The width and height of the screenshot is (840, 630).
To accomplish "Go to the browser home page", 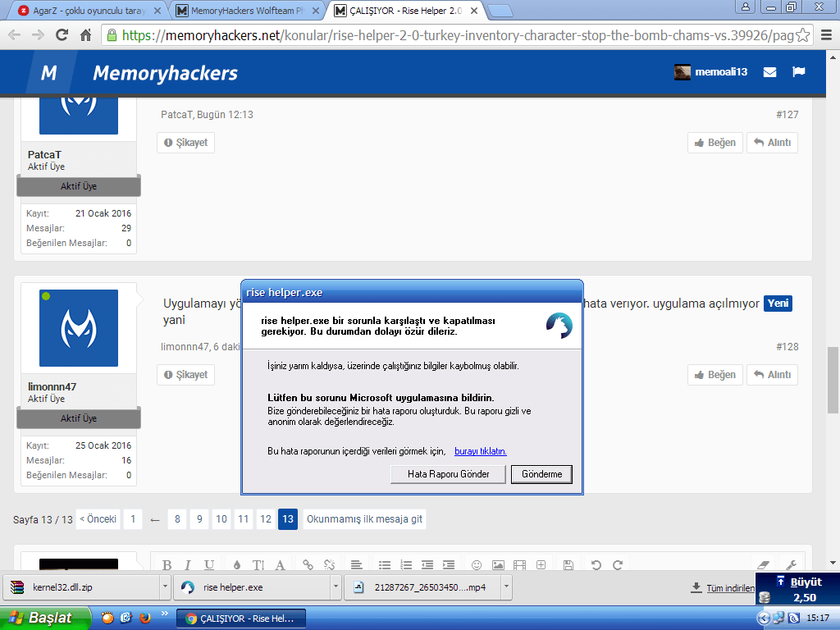I will pyautogui.click(x=85, y=34).
